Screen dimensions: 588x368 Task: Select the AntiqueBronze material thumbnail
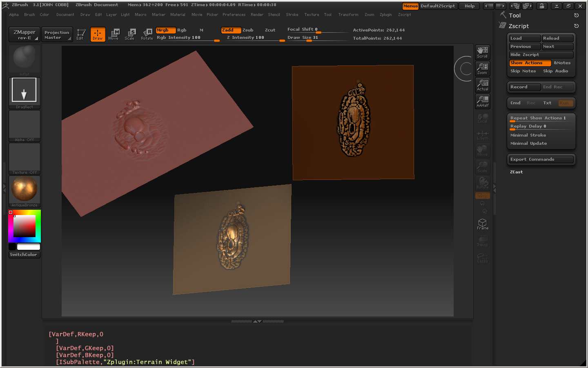[24, 189]
